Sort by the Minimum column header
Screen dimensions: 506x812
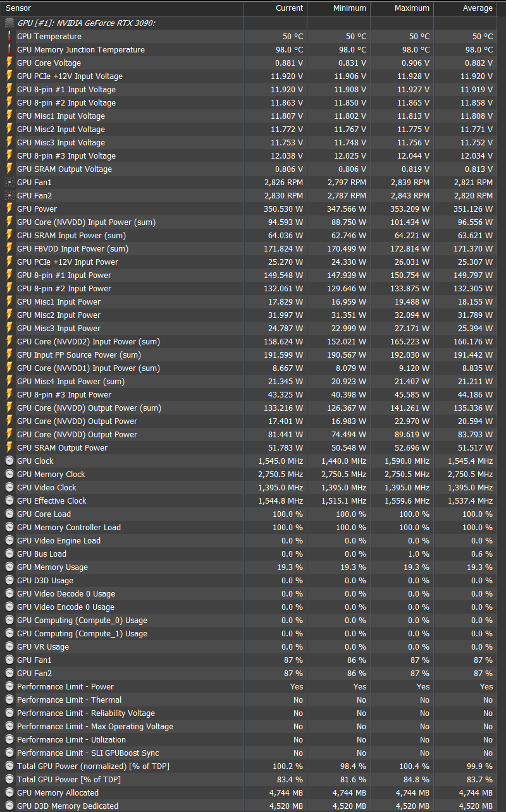pyautogui.click(x=338, y=8)
